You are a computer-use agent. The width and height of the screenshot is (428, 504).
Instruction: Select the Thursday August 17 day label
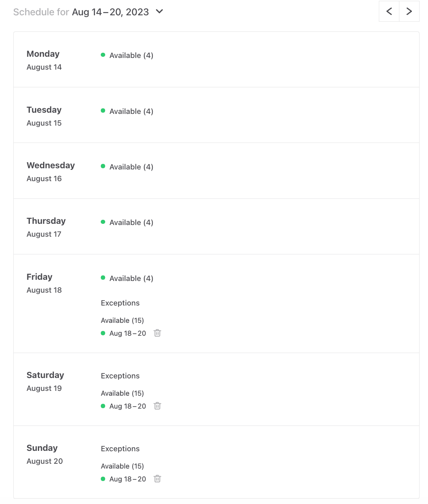(x=46, y=227)
